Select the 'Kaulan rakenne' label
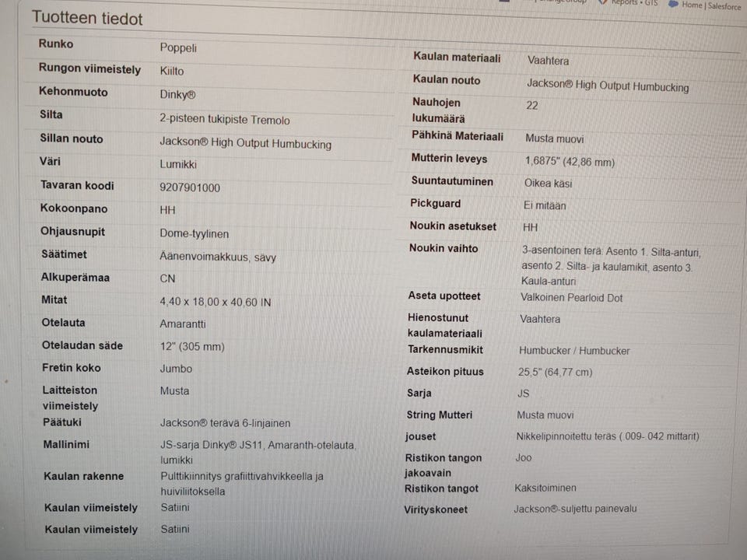The width and height of the screenshot is (747, 560). [84, 476]
